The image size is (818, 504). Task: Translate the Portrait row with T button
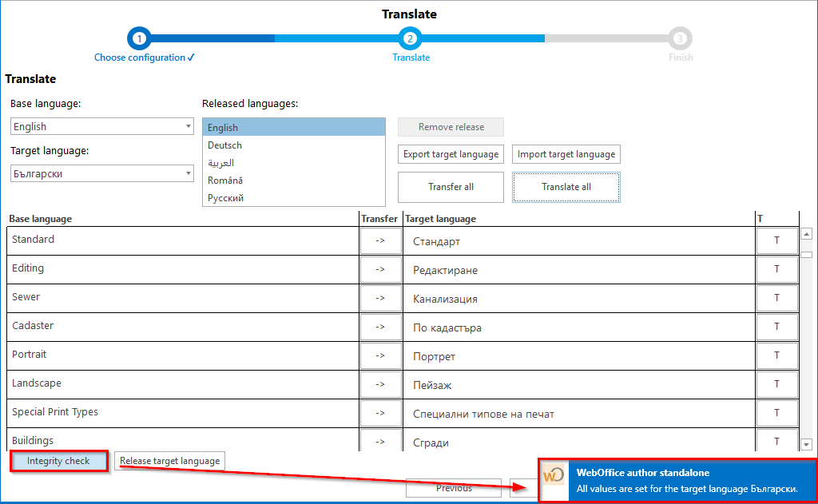[776, 355]
